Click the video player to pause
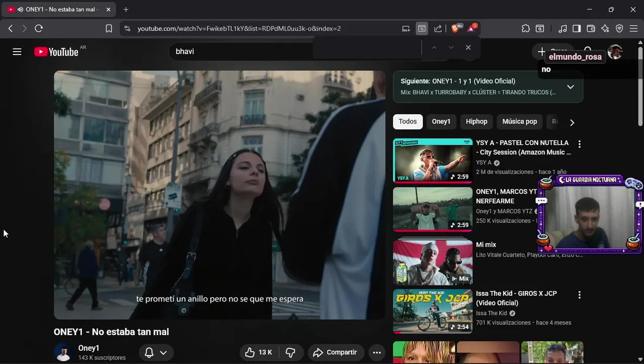Image resolution: width=644 pixels, height=364 pixels. pos(219,195)
